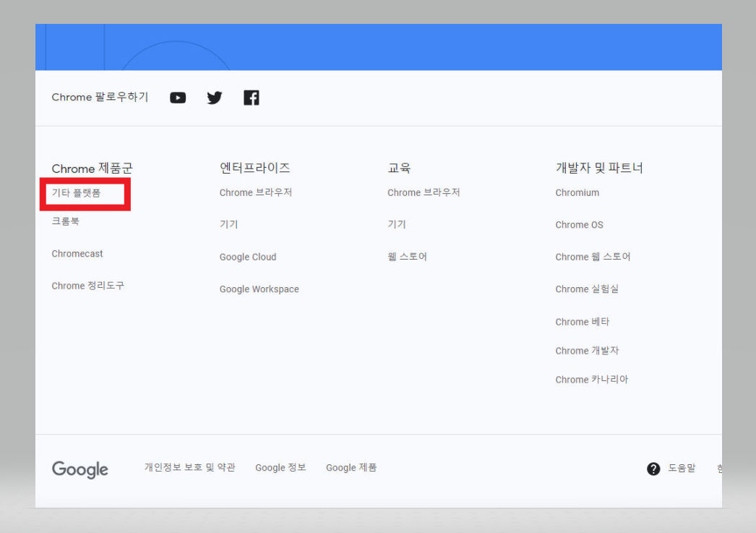The height and width of the screenshot is (533, 756).
Task: Open Chrome 브라우저 under 엔터프라이즈
Action: [x=256, y=192]
